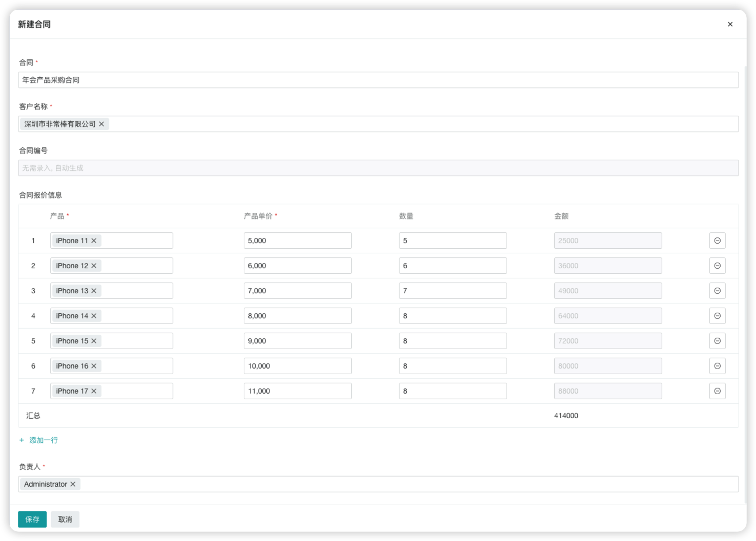The height and width of the screenshot is (541, 756).
Task: Open the iPhone 13 product selector
Action: 112,291
